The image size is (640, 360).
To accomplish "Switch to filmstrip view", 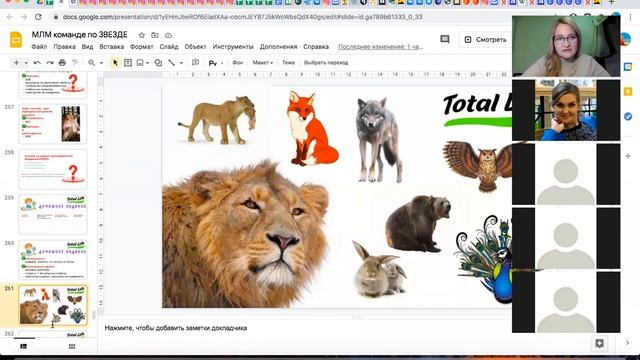I will pos(24,347).
